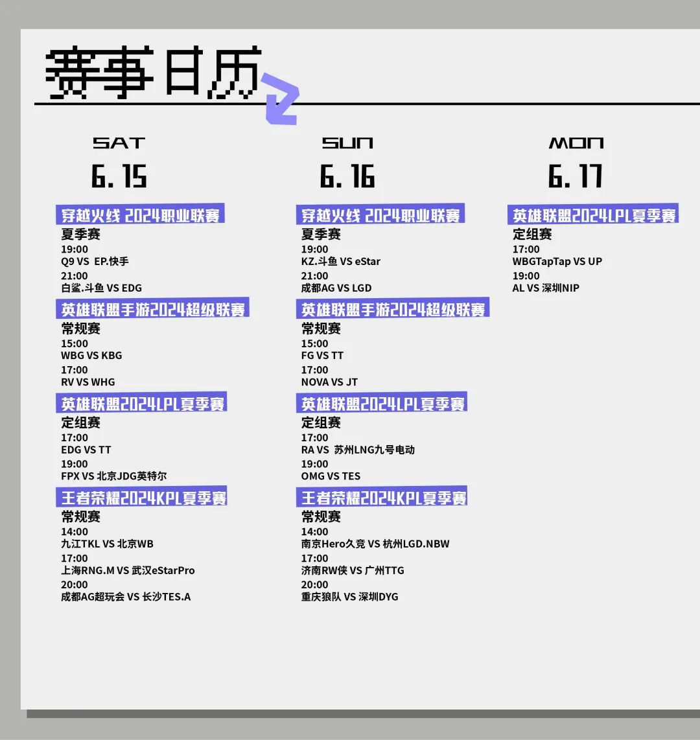The image size is (700, 740).
Task: Click 夏季赛 label in the Saturday column
Action: point(81,234)
